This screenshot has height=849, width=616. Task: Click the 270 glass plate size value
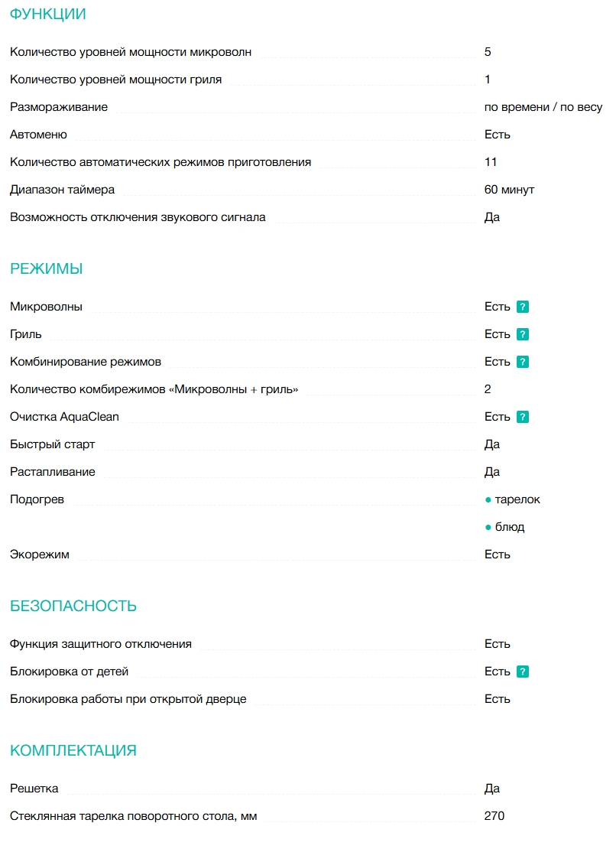click(x=494, y=816)
